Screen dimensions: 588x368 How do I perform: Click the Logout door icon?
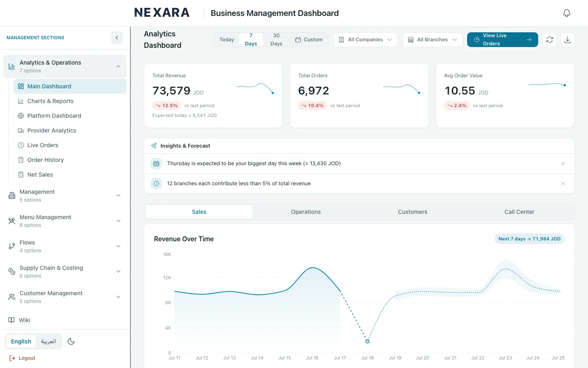pyautogui.click(x=12, y=358)
